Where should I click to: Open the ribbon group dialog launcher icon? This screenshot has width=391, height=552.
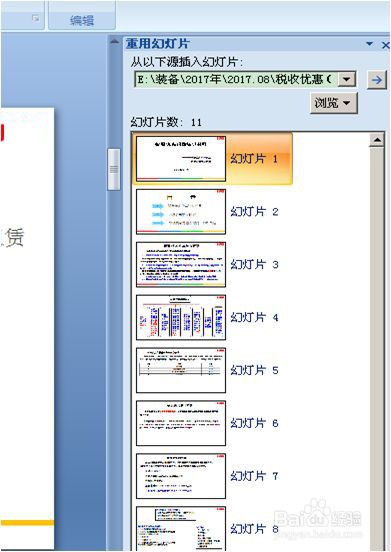[36, 18]
